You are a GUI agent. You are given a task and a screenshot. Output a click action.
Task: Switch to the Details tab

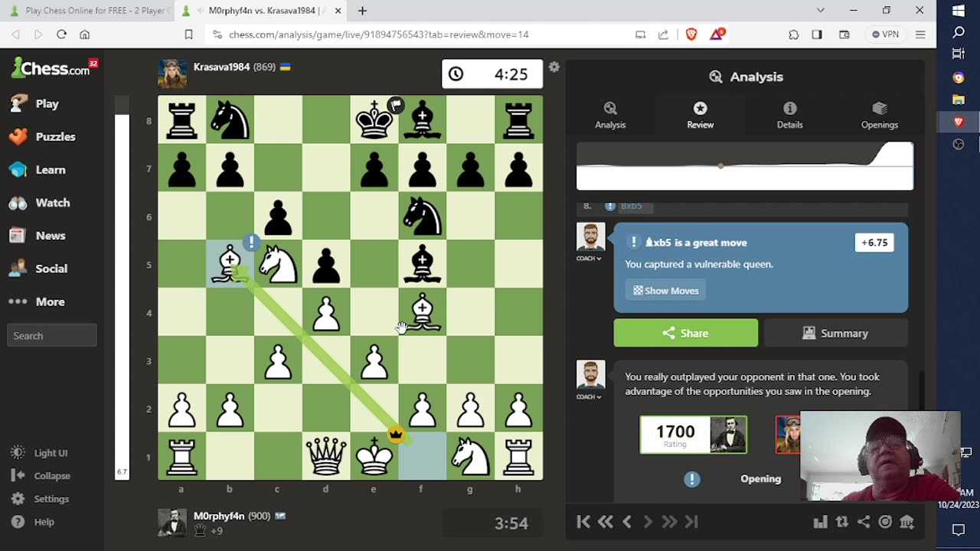pos(789,115)
